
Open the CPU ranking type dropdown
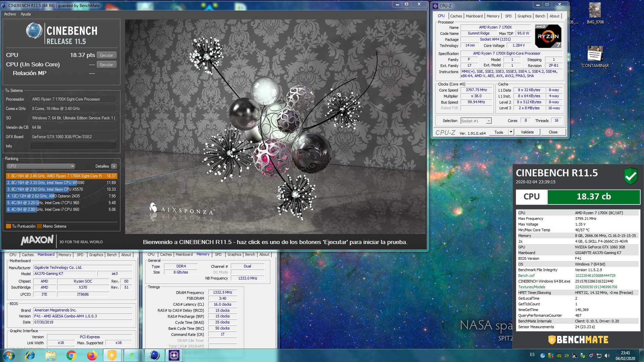coord(40,166)
